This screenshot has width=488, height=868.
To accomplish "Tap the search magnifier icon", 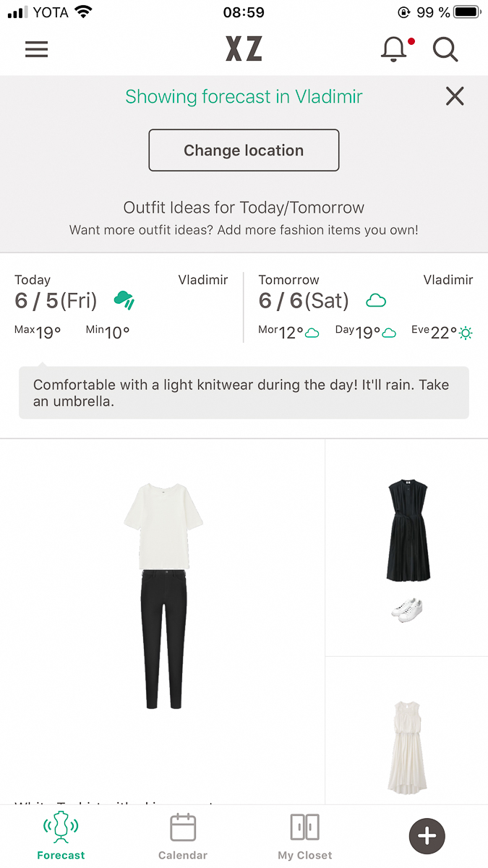I will tap(445, 49).
